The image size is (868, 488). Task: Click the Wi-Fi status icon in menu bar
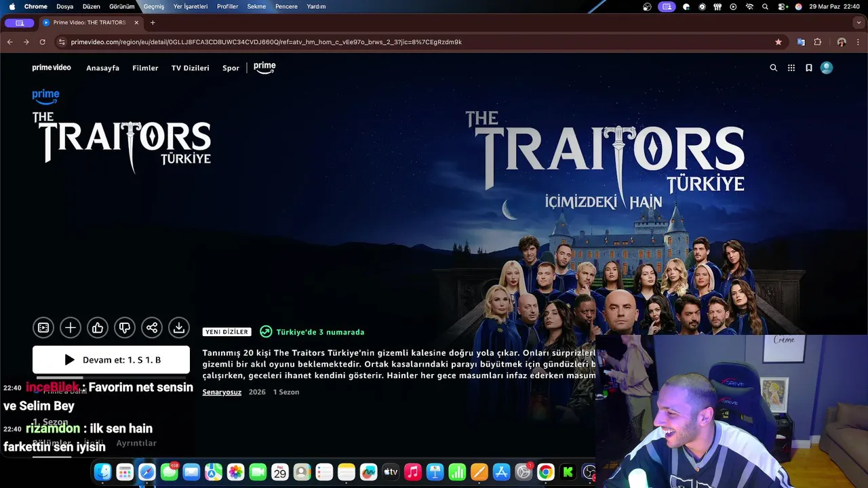tap(749, 7)
